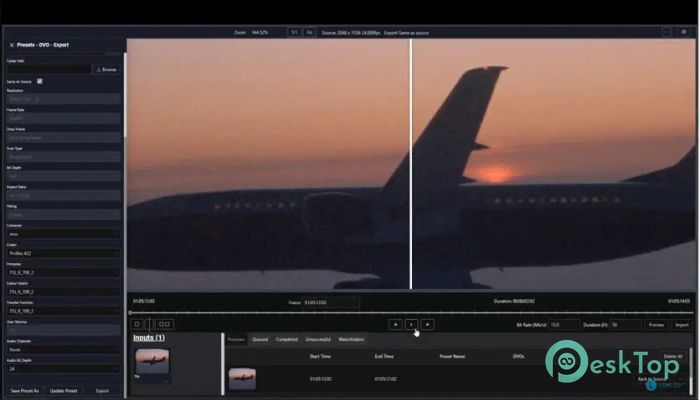The height and width of the screenshot is (400, 700).
Task: Click the Browse folder button
Action: click(x=107, y=70)
